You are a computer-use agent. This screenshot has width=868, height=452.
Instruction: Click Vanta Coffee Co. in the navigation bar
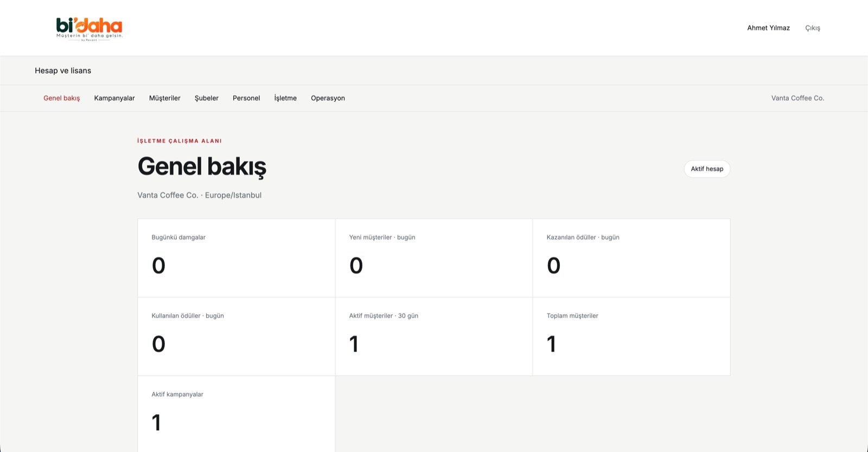[797, 98]
